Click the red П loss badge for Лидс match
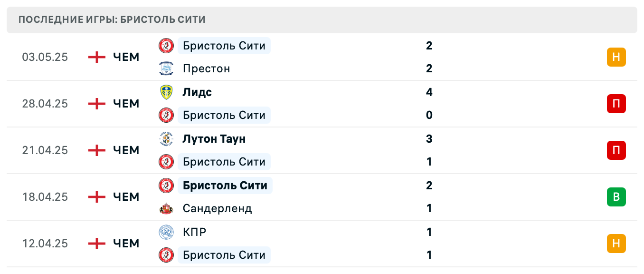Image resolution: width=644 pixels, height=274 pixels. tap(617, 104)
